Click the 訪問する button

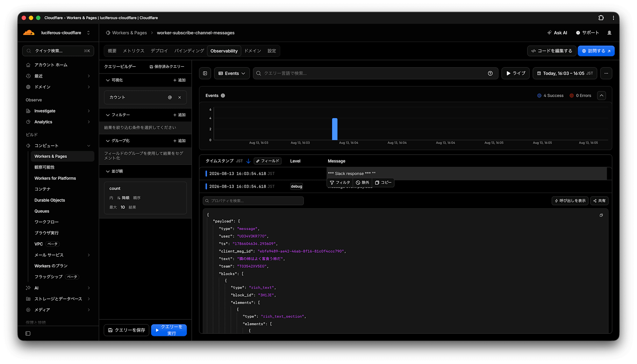(x=596, y=51)
